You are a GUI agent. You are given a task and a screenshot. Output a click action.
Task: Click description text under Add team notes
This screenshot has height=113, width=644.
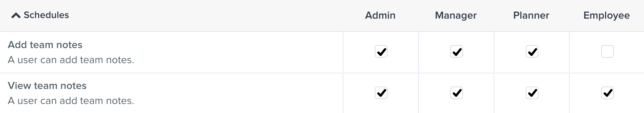71,60
